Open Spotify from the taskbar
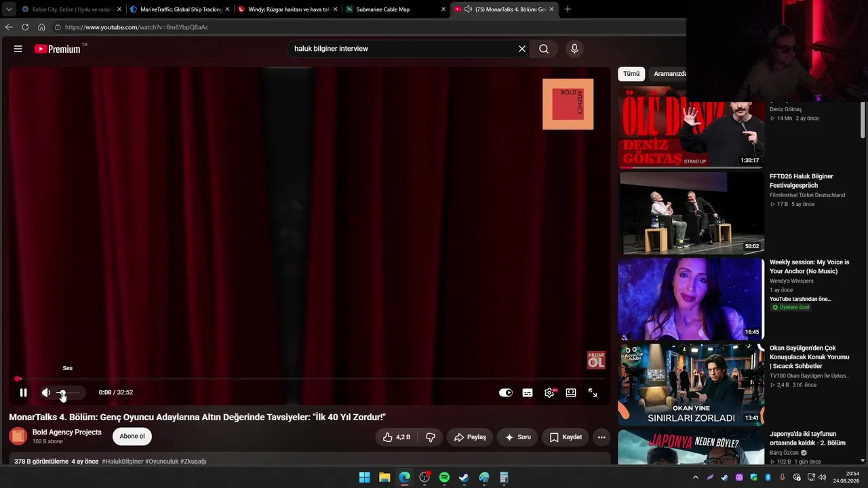The height and width of the screenshot is (488, 868). pos(444,477)
